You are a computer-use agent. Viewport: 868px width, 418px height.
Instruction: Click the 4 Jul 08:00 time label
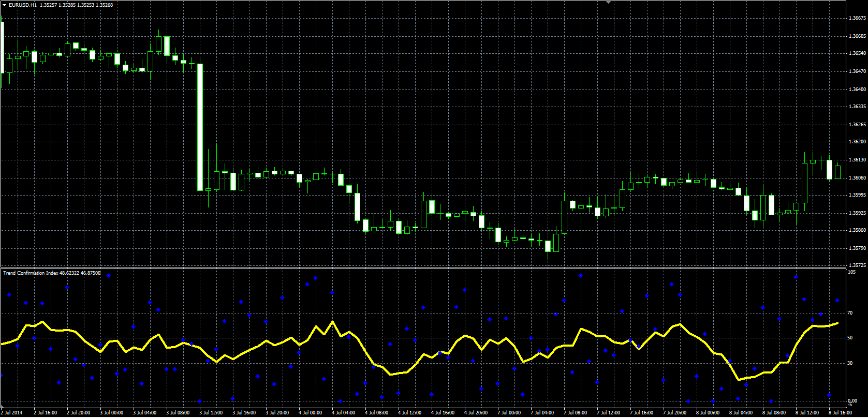coord(377,413)
